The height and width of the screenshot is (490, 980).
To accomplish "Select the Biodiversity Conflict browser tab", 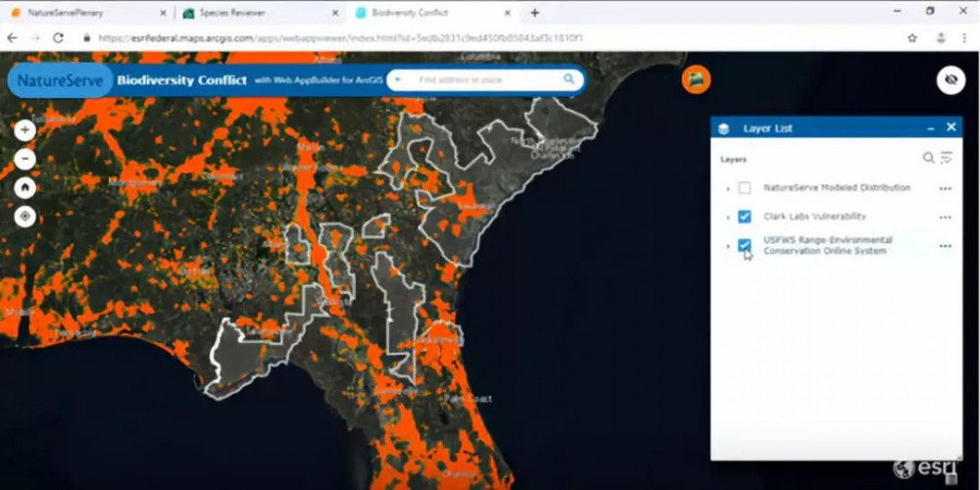I will (431, 13).
